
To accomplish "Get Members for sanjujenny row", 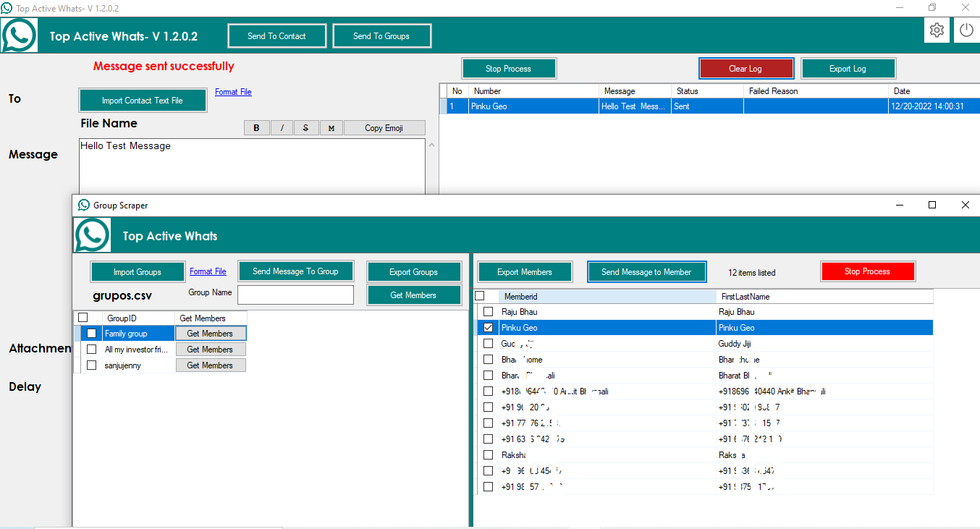I will point(210,365).
